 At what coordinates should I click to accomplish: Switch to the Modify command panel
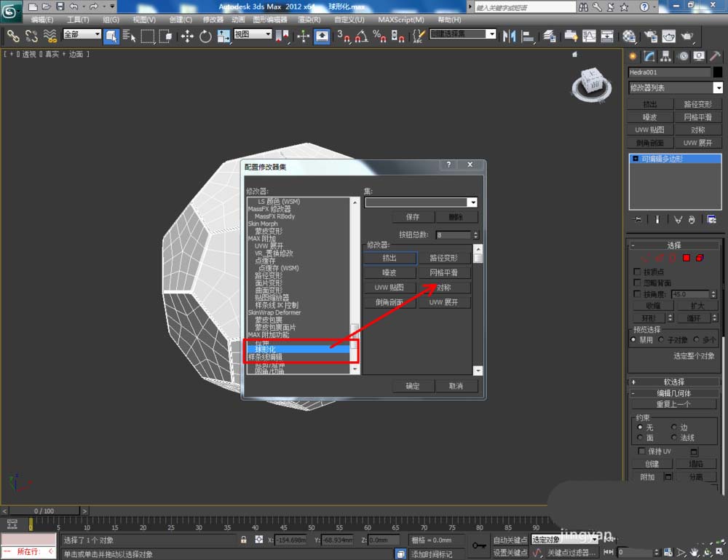click(649, 56)
